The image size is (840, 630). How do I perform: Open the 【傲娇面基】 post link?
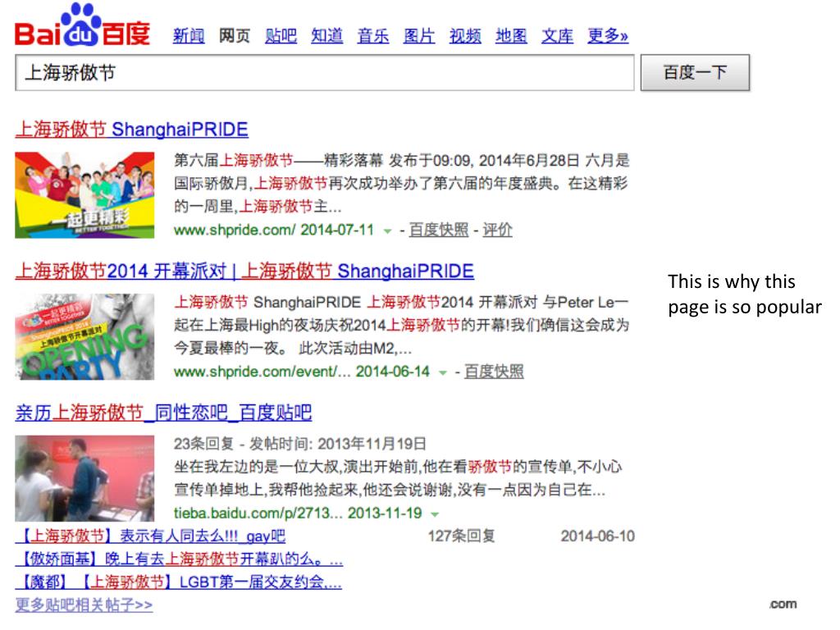pos(179,559)
